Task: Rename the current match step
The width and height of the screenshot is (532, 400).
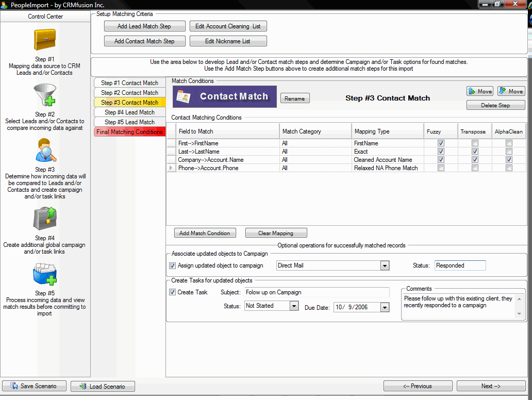Action: [295, 98]
